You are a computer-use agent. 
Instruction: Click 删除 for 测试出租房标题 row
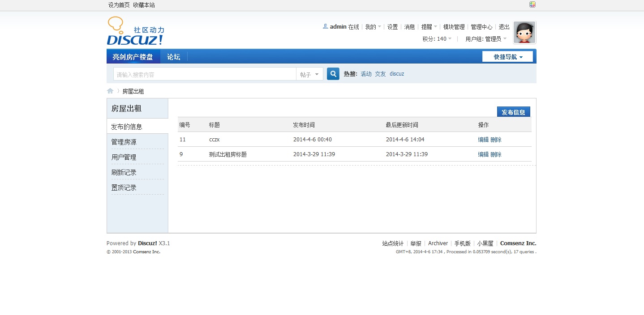(x=496, y=154)
